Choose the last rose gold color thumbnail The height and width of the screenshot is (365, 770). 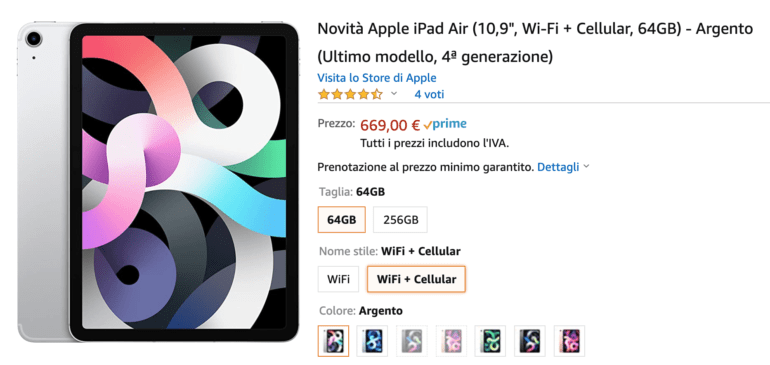click(x=569, y=340)
